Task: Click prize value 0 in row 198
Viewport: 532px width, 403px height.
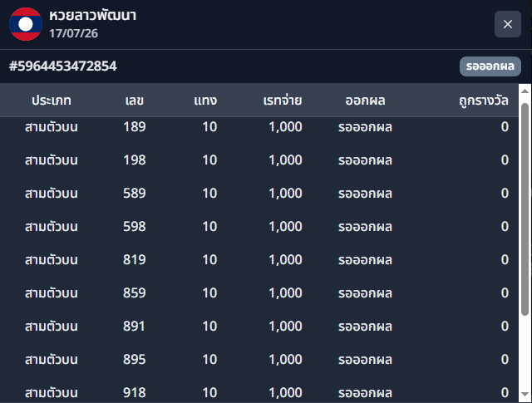Action: coord(505,160)
